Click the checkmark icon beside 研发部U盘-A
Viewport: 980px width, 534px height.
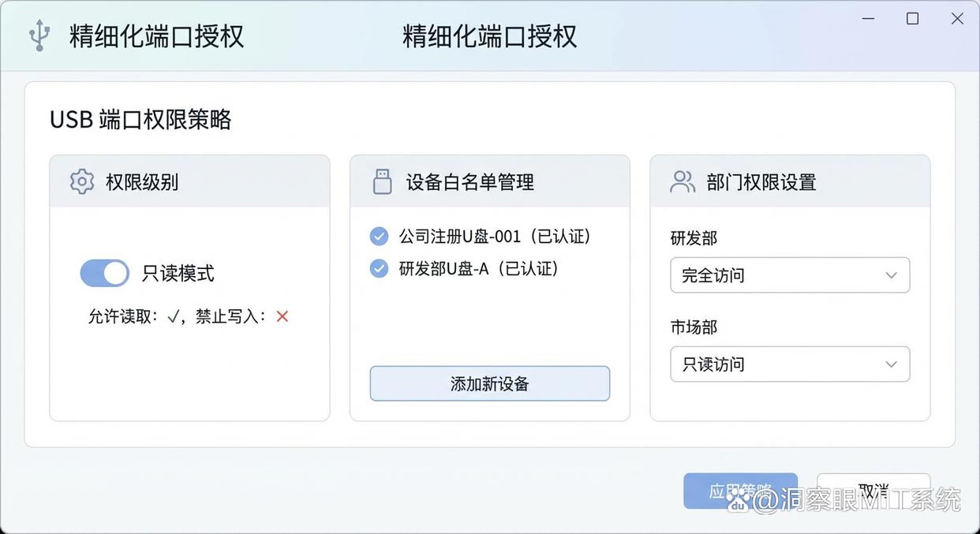(379, 268)
